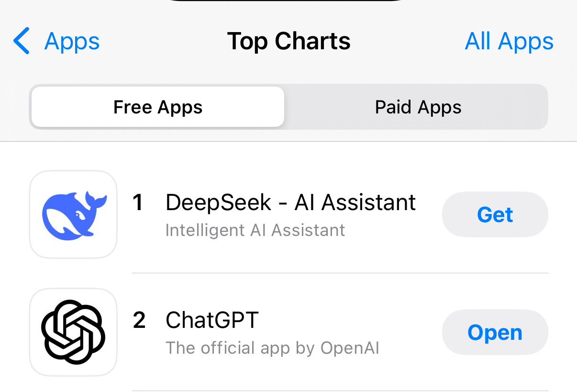Tap the rank number 2

[x=139, y=321]
